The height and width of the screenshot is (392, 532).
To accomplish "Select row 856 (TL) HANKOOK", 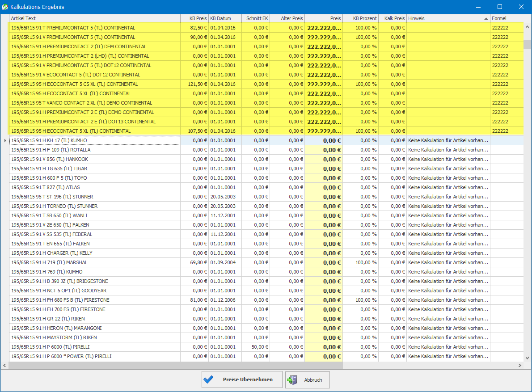I will coord(266,159).
